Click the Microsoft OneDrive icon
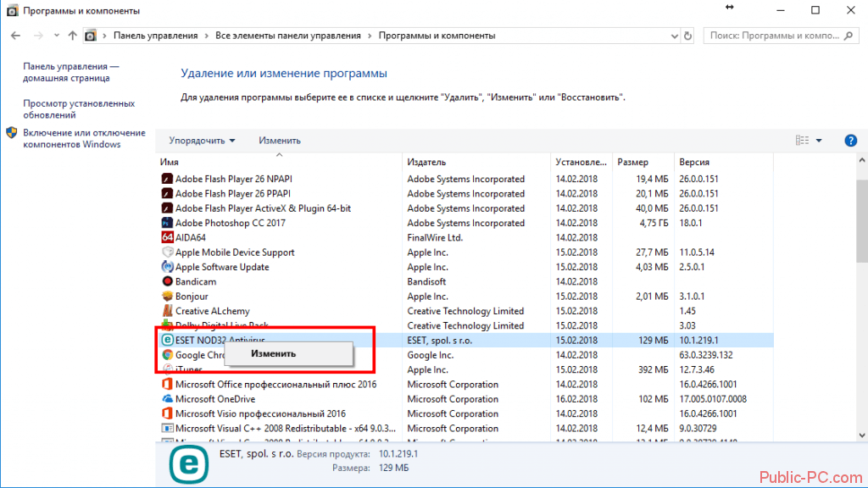 [167, 399]
